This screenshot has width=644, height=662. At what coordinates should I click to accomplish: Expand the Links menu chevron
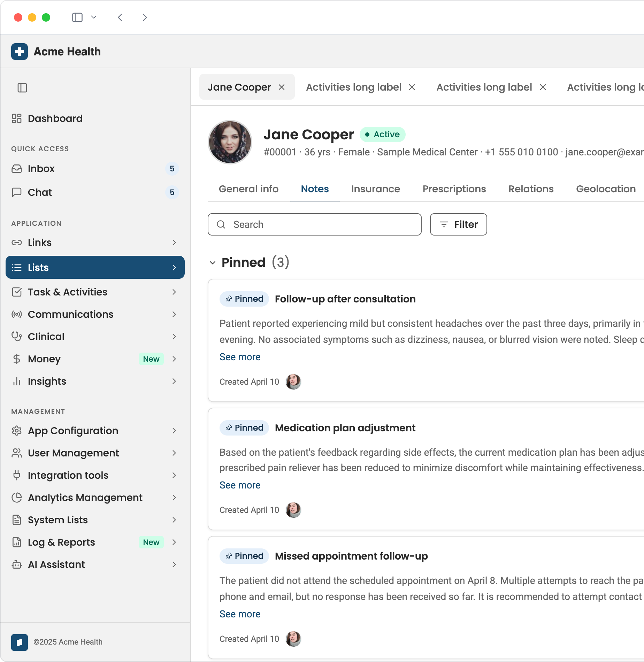coord(174,243)
